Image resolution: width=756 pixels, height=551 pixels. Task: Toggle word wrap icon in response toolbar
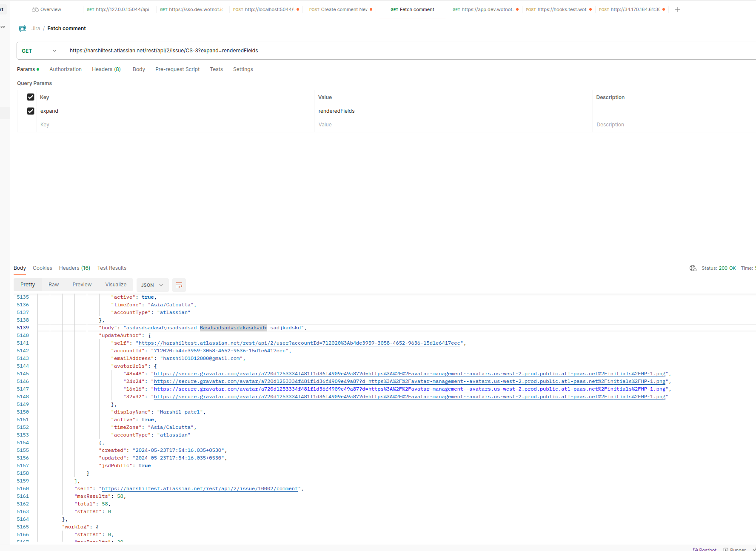click(x=179, y=285)
